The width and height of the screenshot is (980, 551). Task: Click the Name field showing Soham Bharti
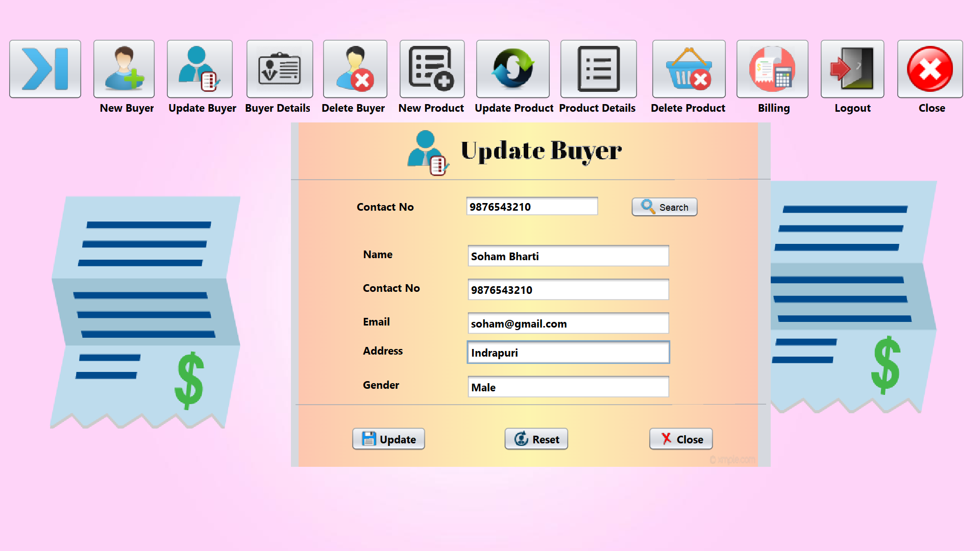click(x=568, y=256)
